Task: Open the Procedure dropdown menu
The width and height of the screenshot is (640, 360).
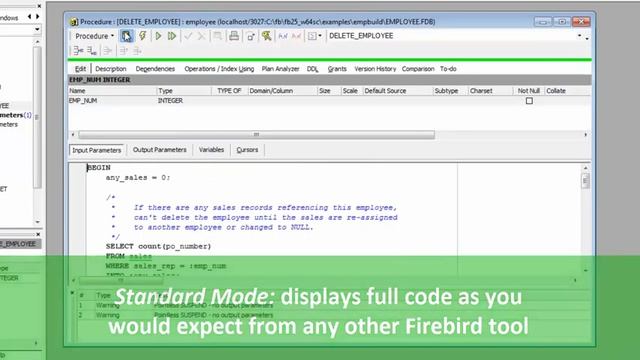Action: click(94, 36)
